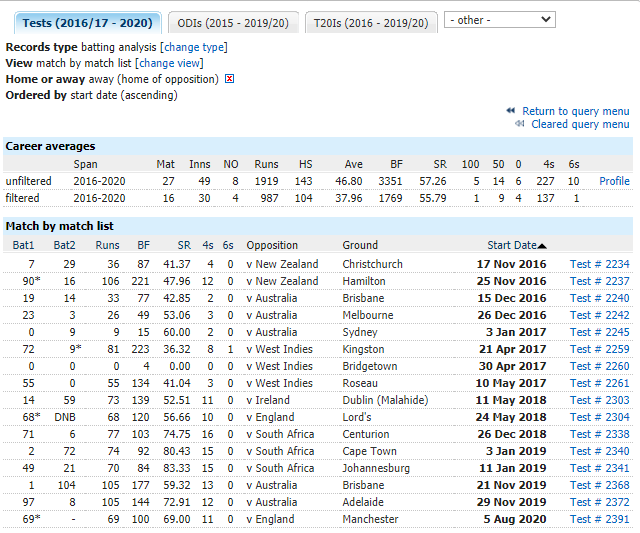Open the '- other -' format dropdown
The image size is (640, 533).
coord(500,19)
